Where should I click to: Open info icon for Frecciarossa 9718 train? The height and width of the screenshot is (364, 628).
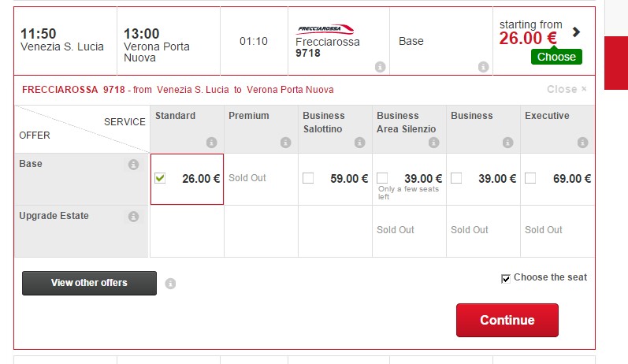(380, 67)
